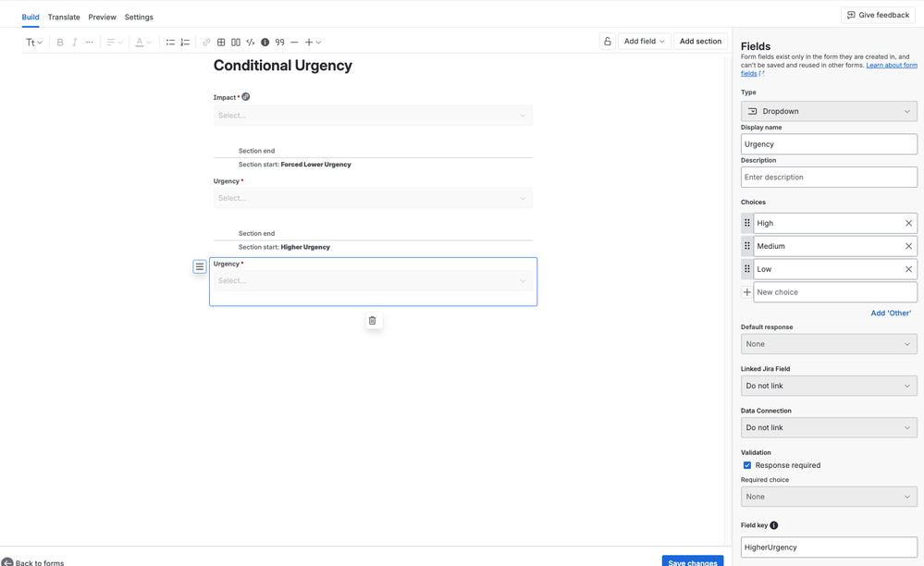Open the Add field dropdown
Image resolution: width=924 pixels, height=566 pixels.
644,42
